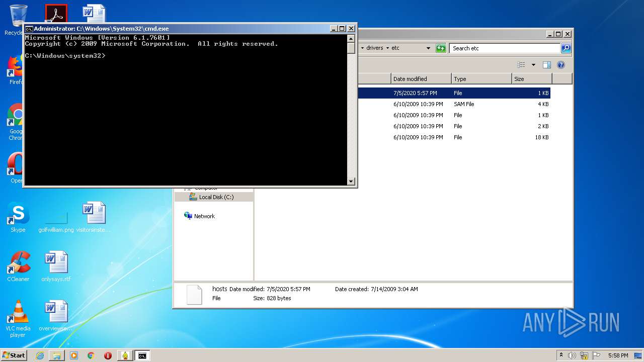Image resolution: width=644 pixels, height=362 pixels.
Task: Toggle the preview pane in Explorer
Action: pos(547,65)
